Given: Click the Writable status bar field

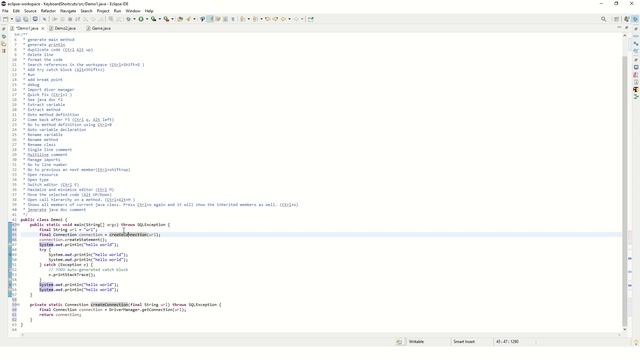Looking at the screenshot, I should [x=416, y=342].
